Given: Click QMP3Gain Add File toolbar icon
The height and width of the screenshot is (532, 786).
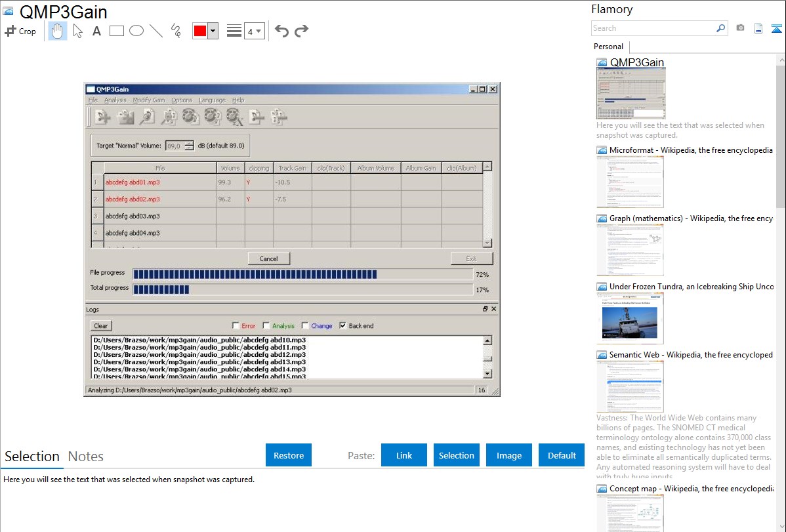Looking at the screenshot, I should pyautogui.click(x=103, y=117).
